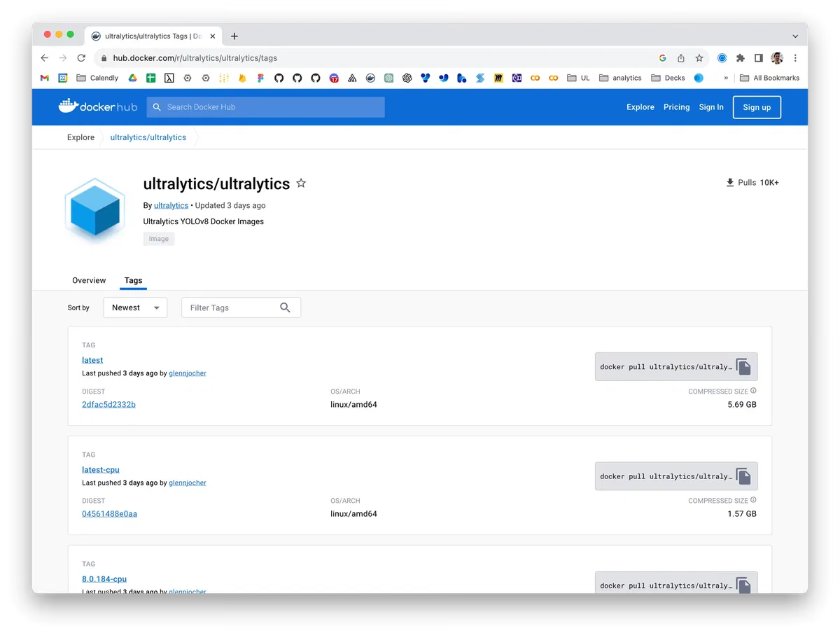Image resolution: width=840 pixels, height=636 pixels.
Task: Open the Google Calendar bookmark
Action: click(x=63, y=78)
